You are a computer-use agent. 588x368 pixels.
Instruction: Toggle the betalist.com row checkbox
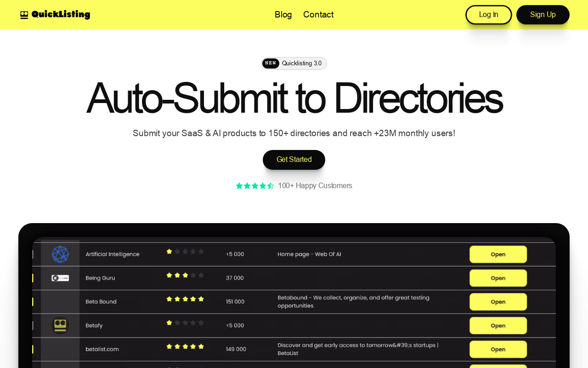(x=33, y=349)
